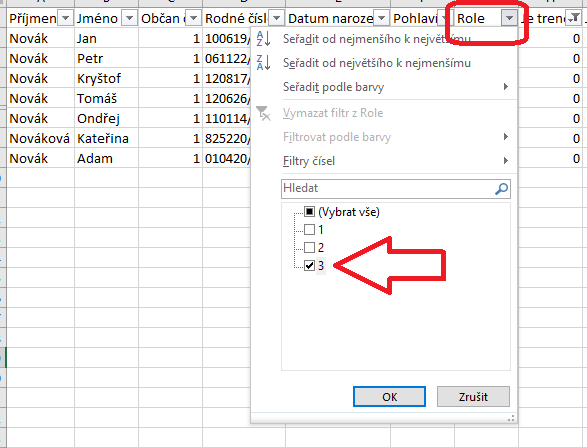Cancel the filter with Zrušit button
The image size is (587, 448).
[473, 396]
